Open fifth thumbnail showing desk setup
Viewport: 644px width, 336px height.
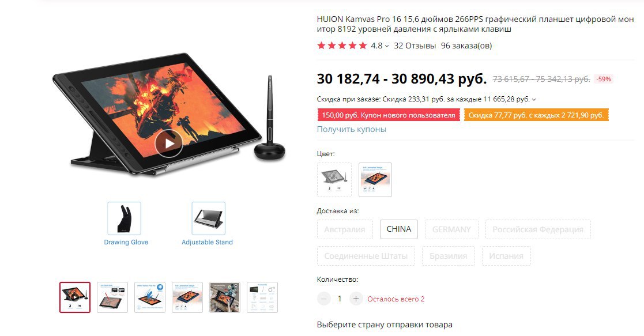pyautogui.click(x=225, y=297)
